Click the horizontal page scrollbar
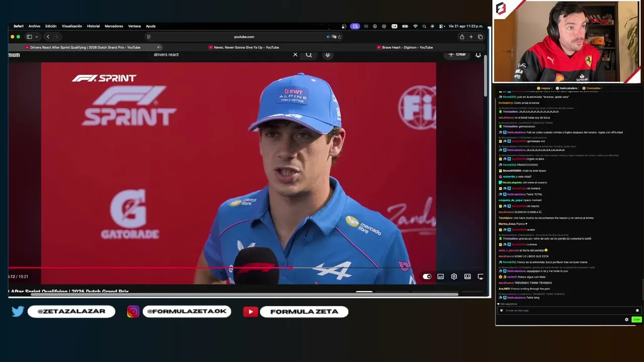Viewport: 644px width, 362px height. (x=244, y=294)
